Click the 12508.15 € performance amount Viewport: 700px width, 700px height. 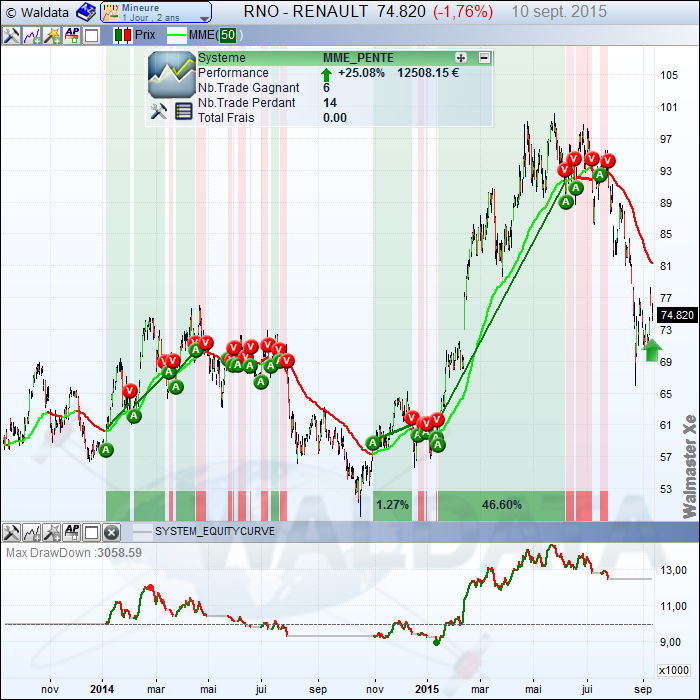coord(428,73)
